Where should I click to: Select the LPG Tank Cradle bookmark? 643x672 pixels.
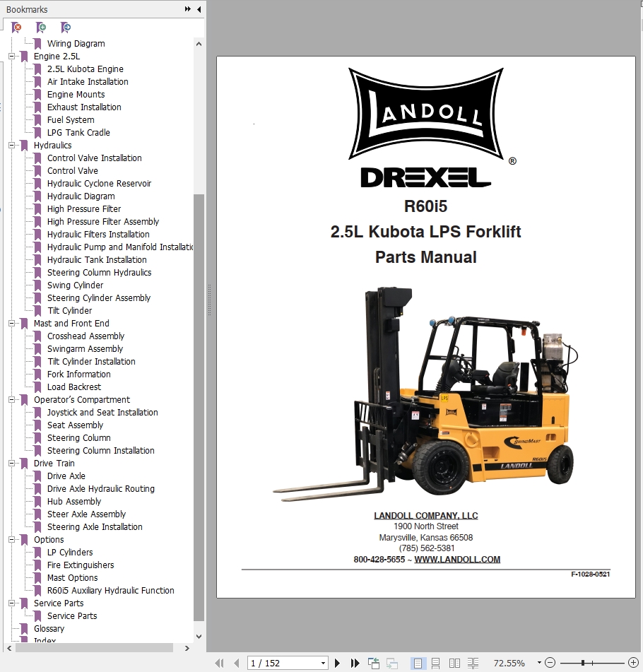(78, 132)
